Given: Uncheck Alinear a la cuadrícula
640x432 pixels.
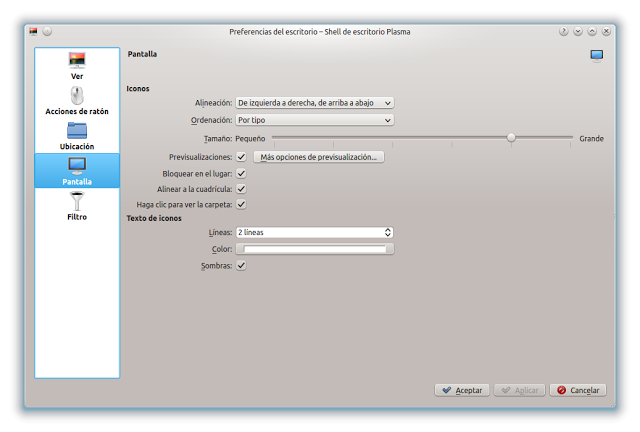Looking at the screenshot, I should (241, 188).
